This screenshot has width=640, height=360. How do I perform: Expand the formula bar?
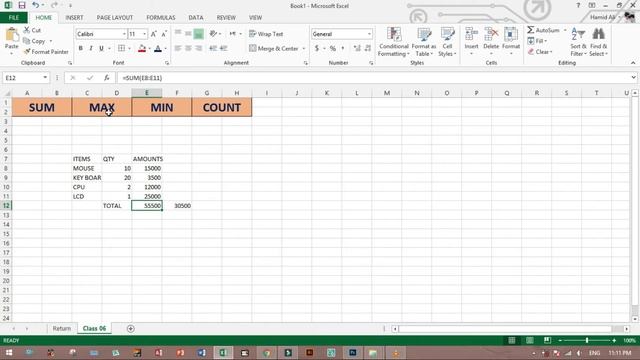tap(633, 78)
